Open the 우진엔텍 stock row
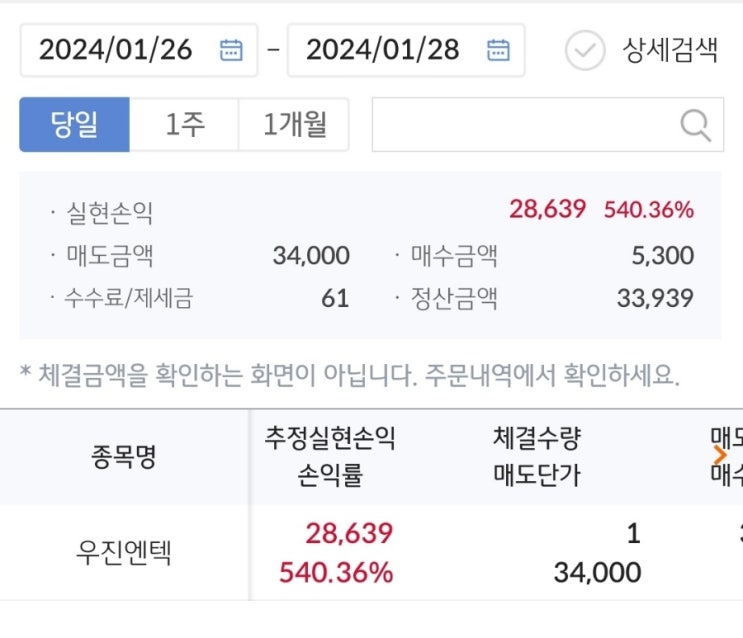This screenshot has width=743, height=638. 124,553
